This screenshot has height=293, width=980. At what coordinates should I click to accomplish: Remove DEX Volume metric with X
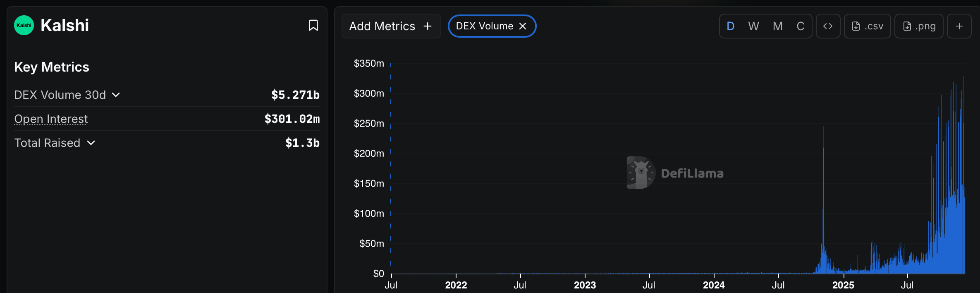523,26
